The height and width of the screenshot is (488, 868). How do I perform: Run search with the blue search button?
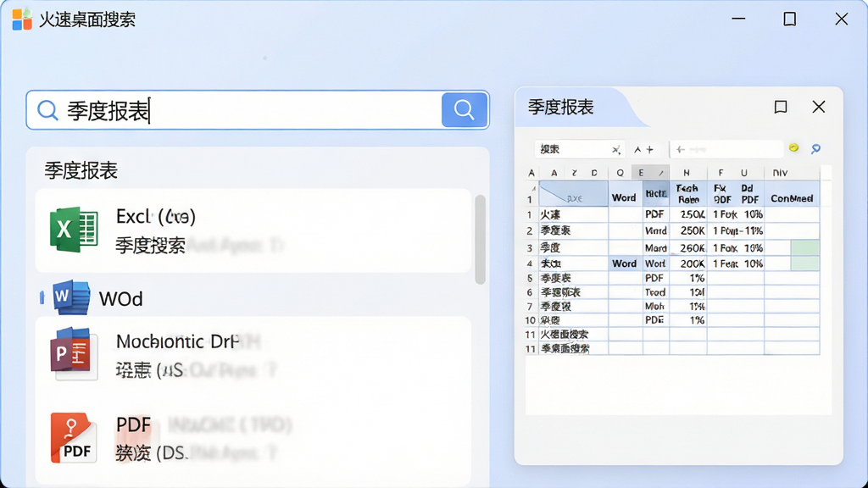[x=465, y=110]
